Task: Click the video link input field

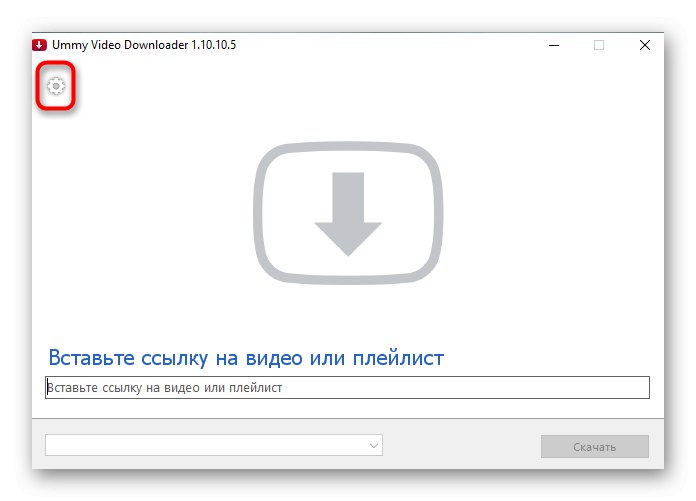Action: (x=347, y=387)
